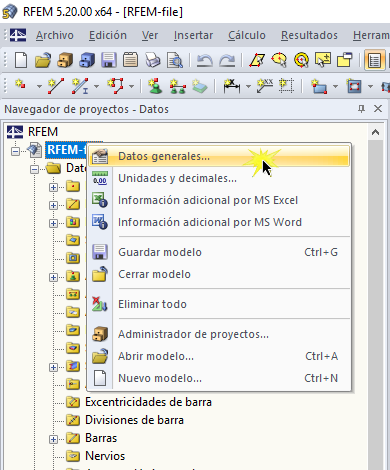Add a nodal support via green icon
The width and height of the screenshot is (390, 470).
155,86
